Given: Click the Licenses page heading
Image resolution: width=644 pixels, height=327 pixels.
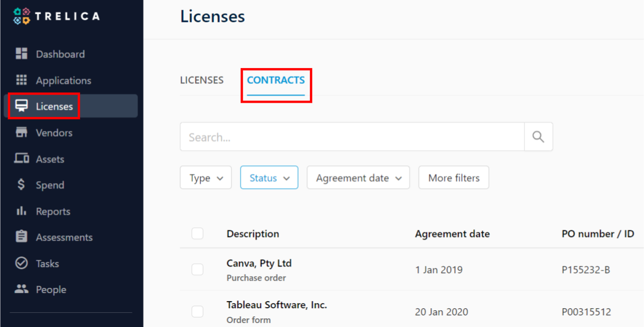Looking at the screenshot, I should [x=213, y=16].
